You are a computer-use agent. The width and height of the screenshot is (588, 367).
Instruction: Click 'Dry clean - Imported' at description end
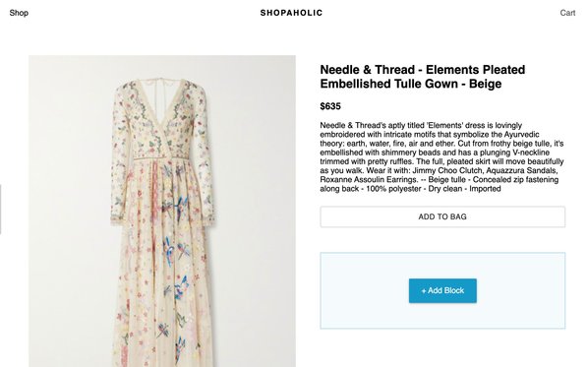465,189
